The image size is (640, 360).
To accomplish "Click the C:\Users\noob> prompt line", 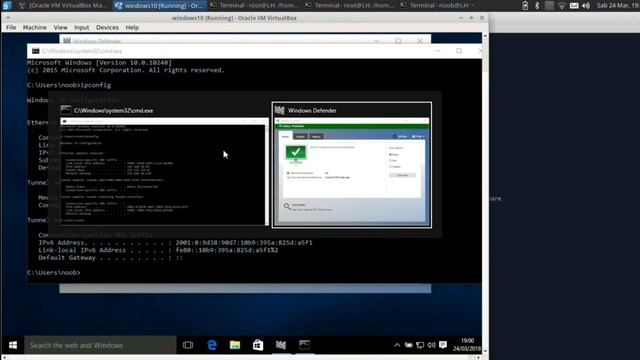I will (x=54, y=273).
